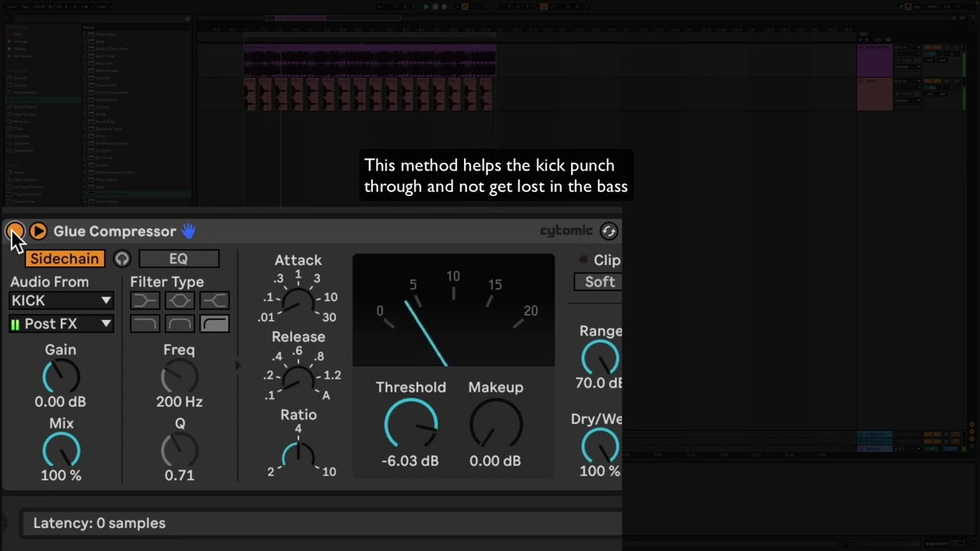Click the sidechain Gain knob
The height and width of the screenshot is (551, 980).
60,377
